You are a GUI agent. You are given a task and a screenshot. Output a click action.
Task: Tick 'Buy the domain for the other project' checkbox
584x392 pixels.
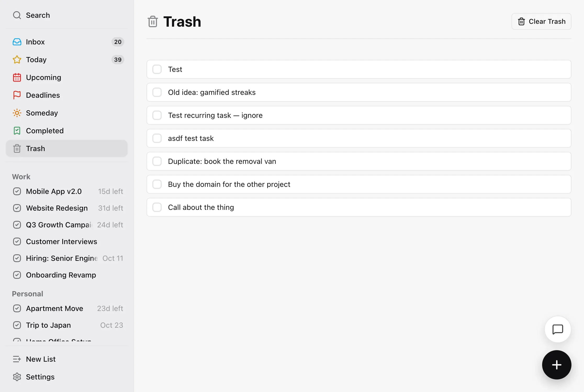click(157, 184)
